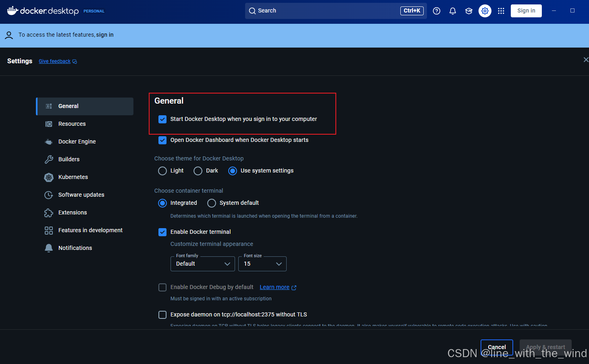Click the Resources icon in the sidebar
The height and width of the screenshot is (364, 589).
tap(49, 124)
